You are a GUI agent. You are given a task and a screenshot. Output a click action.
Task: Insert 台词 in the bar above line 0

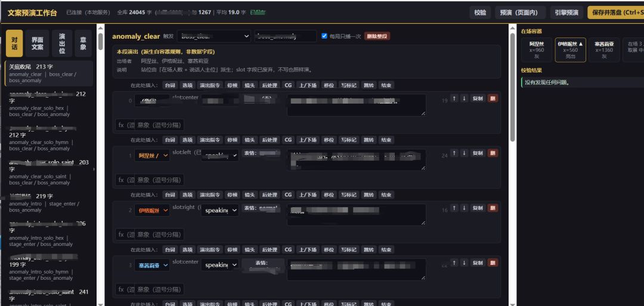click(x=170, y=85)
